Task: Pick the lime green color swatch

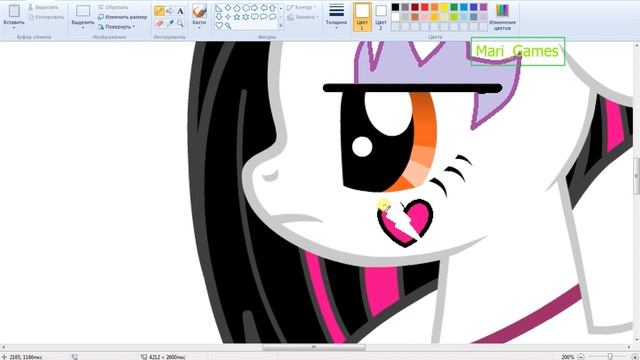Action: click(x=454, y=17)
